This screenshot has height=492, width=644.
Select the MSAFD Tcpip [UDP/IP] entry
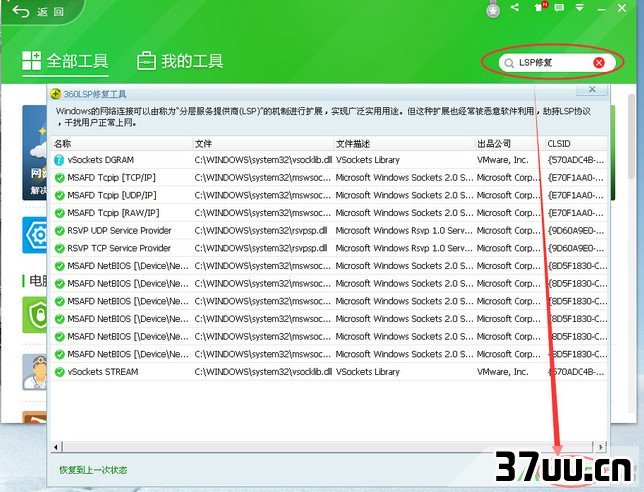pyautogui.click(x=112, y=195)
